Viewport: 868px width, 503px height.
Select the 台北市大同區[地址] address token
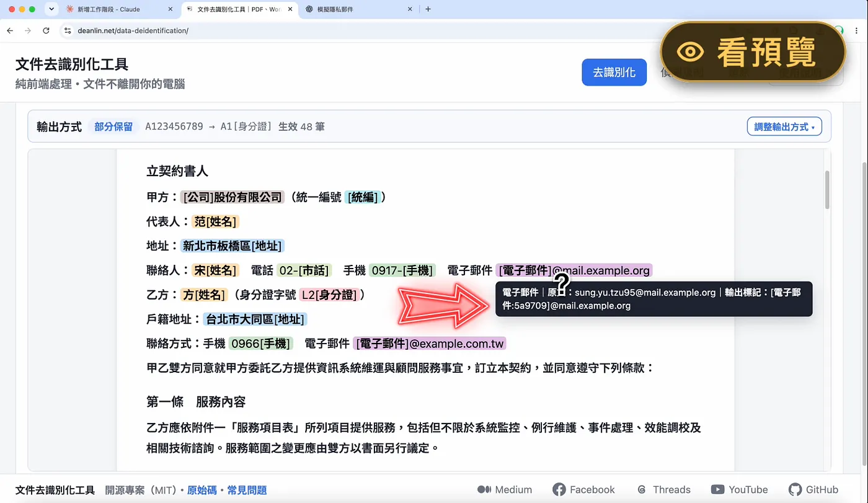tap(255, 319)
